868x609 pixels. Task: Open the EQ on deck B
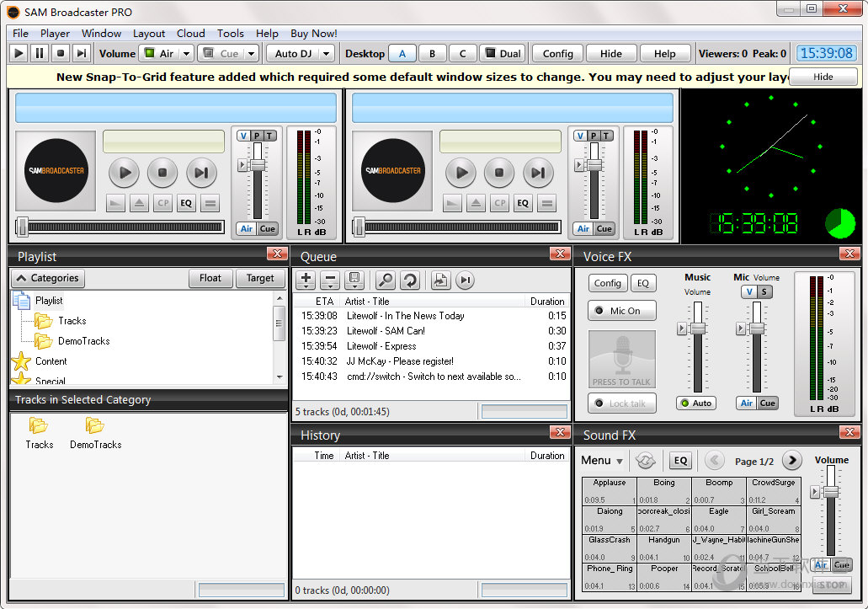point(523,203)
